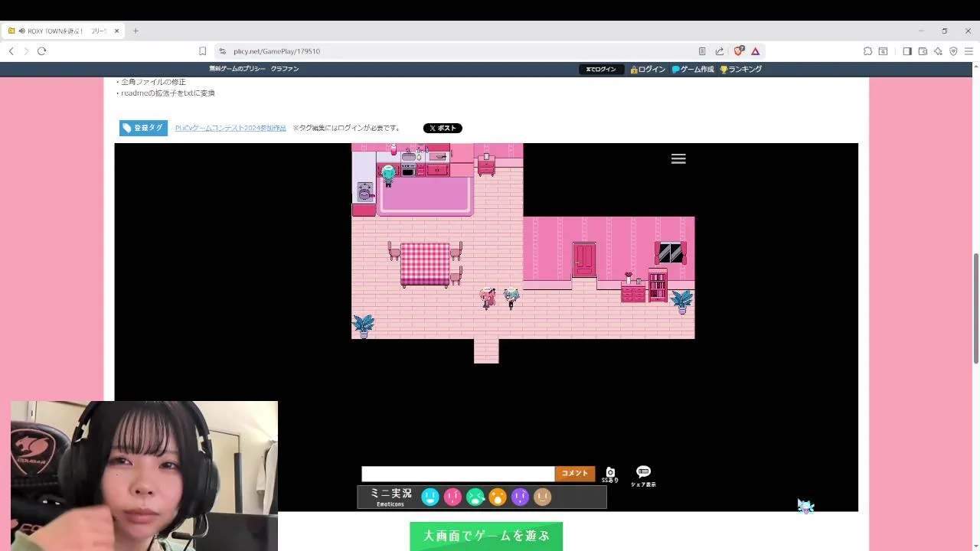Click the text 全角ファイルの修正
The height and width of the screenshot is (551, 980).
click(153, 82)
